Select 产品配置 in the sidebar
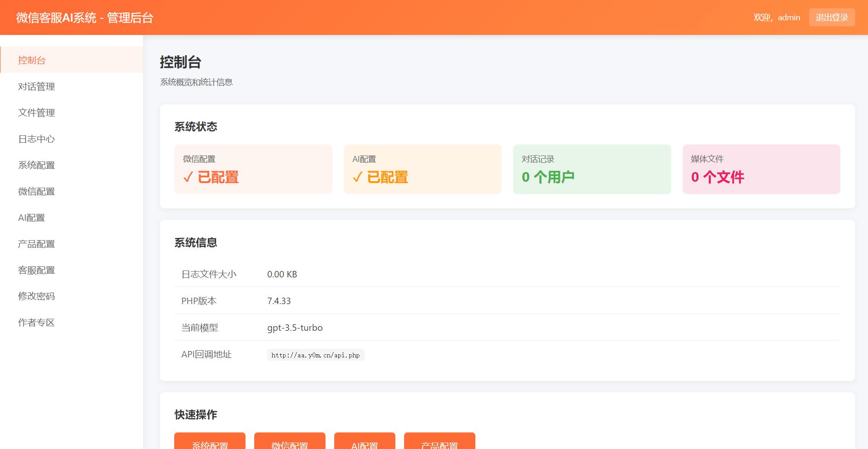 pos(36,244)
